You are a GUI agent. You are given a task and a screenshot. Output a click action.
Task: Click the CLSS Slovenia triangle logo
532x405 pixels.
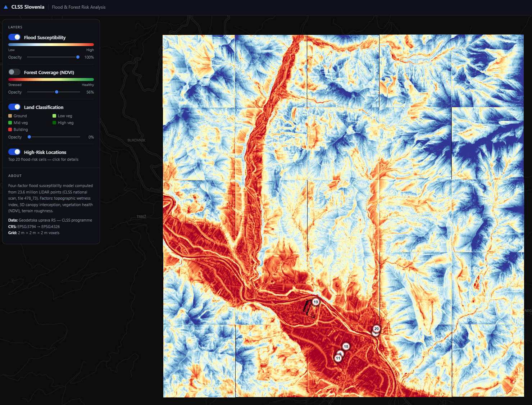[6, 7]
